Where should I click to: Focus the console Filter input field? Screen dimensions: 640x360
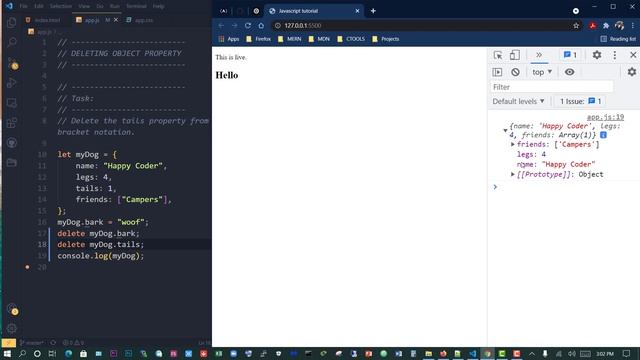pos(551,87)
